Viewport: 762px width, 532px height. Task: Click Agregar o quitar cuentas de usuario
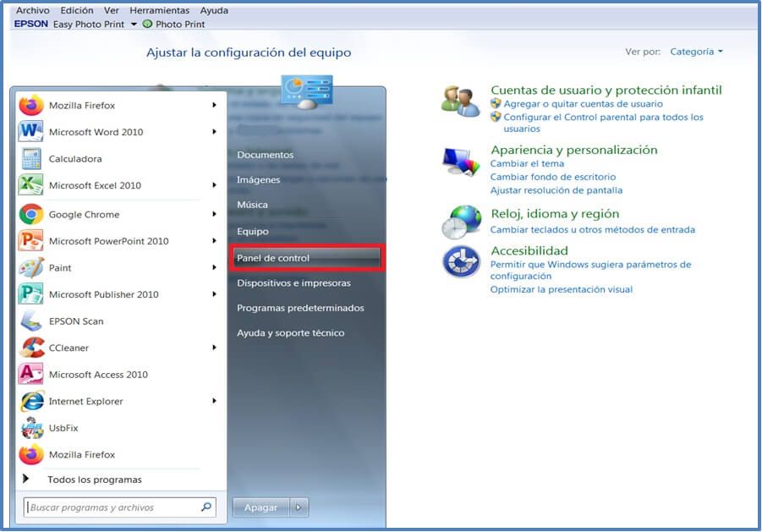point(584,103)
